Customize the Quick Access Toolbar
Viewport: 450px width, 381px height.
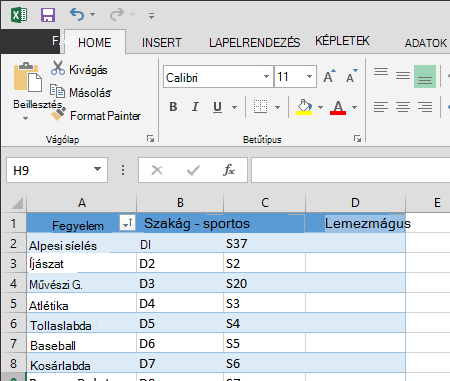click(x=151, y=16)
